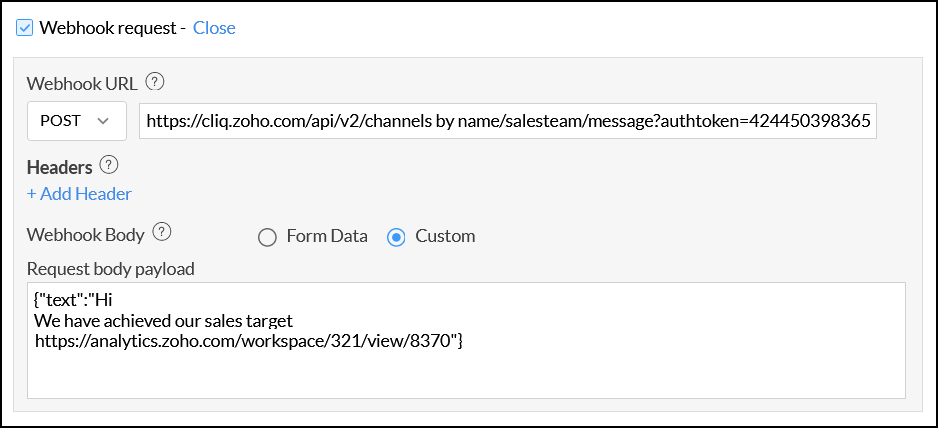
Task: Click the 'We have achieved our sales target' line
Action: click(x=164, y=320)
